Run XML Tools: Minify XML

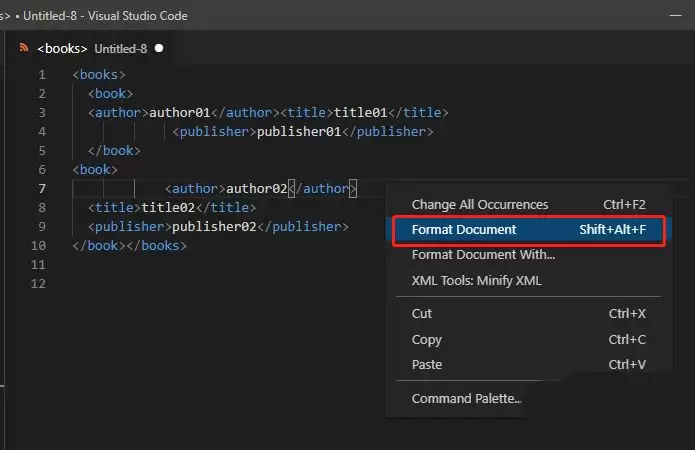pyautogui.click(x=476, y=281)
